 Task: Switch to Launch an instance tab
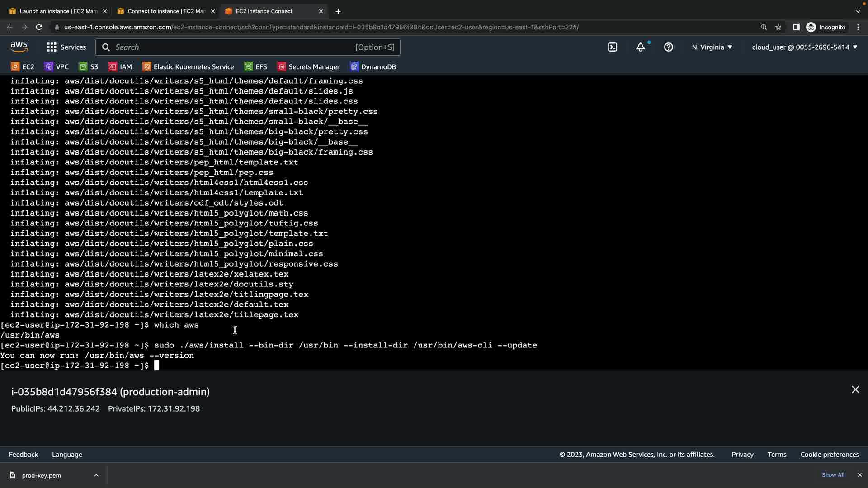point(58,11)
